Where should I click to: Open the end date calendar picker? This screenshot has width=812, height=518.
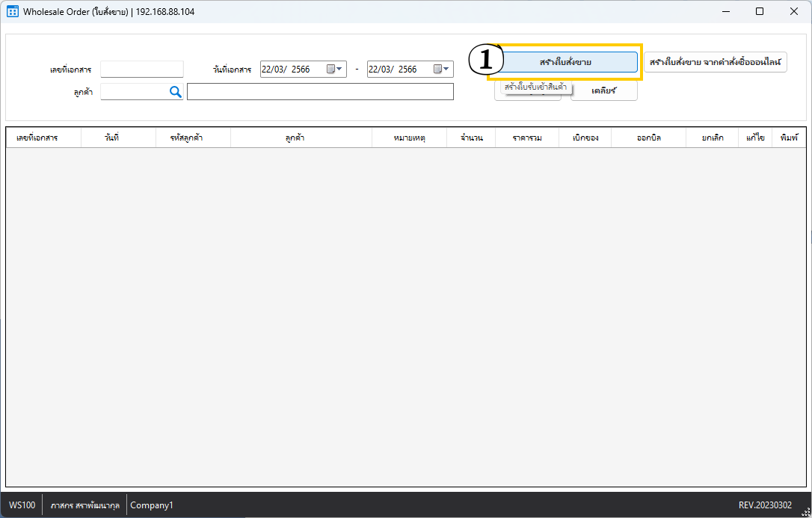[441, 70]
